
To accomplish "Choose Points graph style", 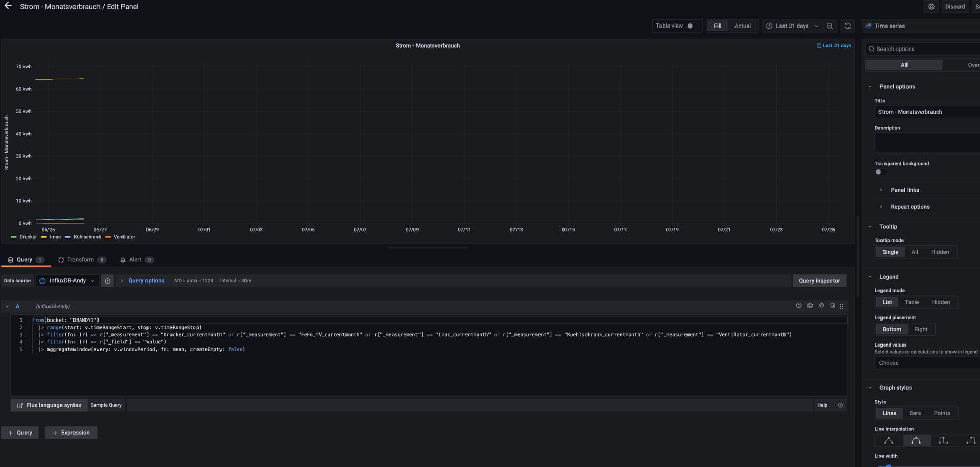I will 942,413.
